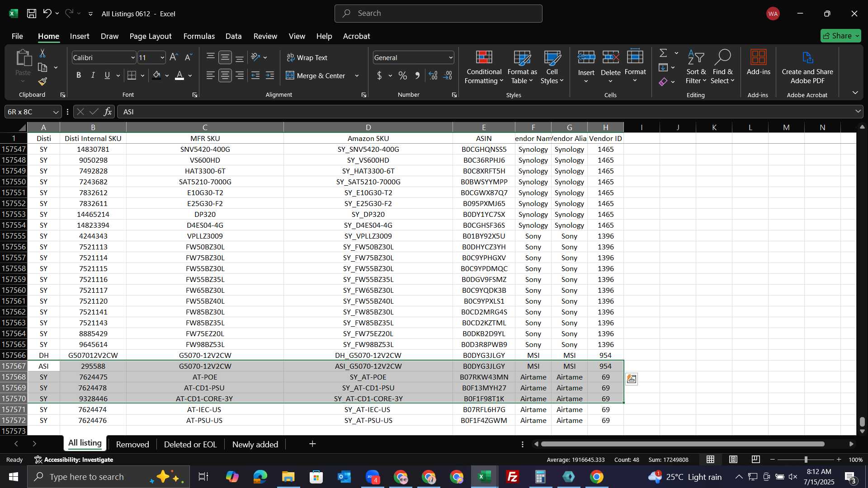
Task: Click Decrease Decimal icon
Action: 448,75
